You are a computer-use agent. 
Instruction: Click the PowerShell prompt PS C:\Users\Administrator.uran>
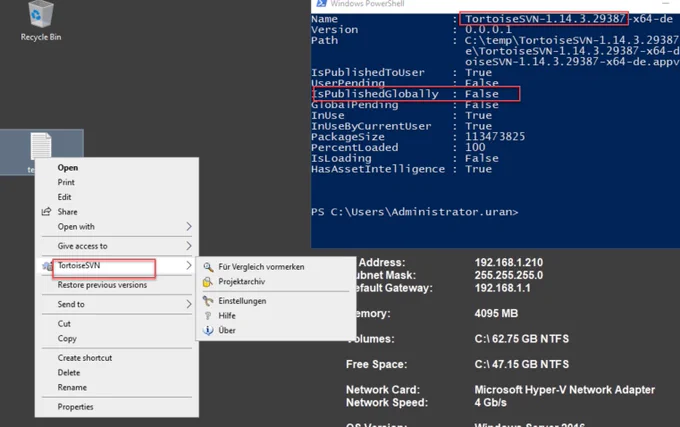(415, 212)
